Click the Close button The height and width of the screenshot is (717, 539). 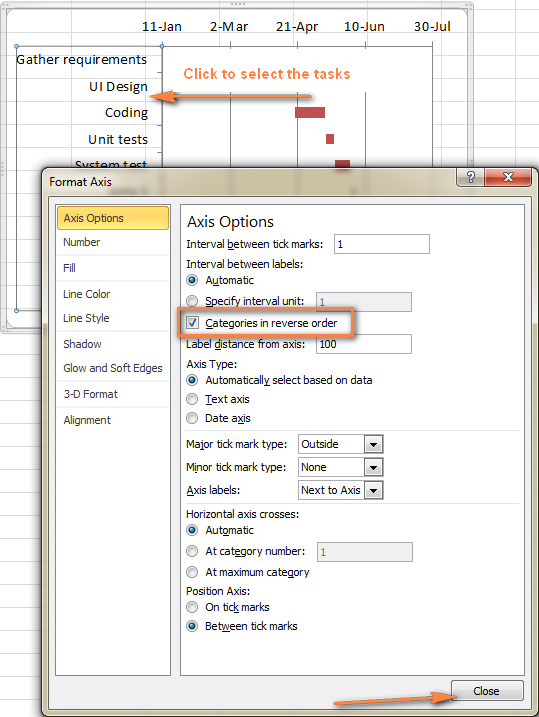pyautogui.click(x=487, y=690)
